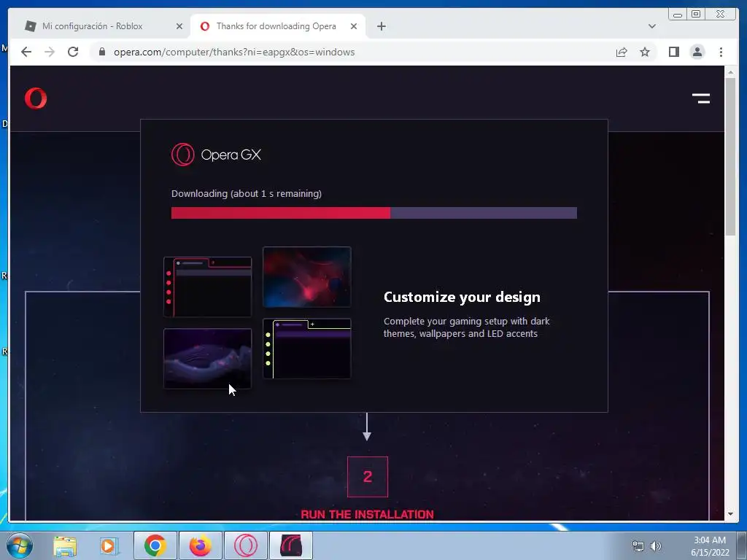Open the Chrome side panel icon
The image size is (747, 560).
click(x=673, y=52)
